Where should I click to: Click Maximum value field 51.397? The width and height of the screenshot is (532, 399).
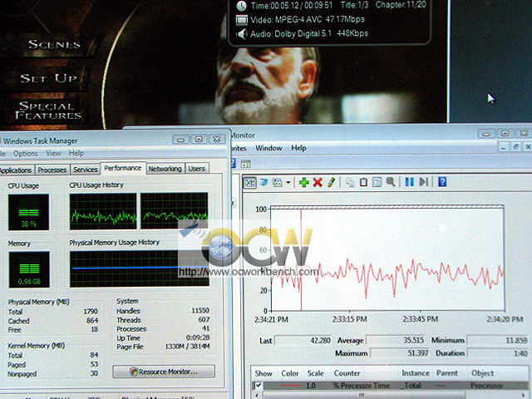400,352
